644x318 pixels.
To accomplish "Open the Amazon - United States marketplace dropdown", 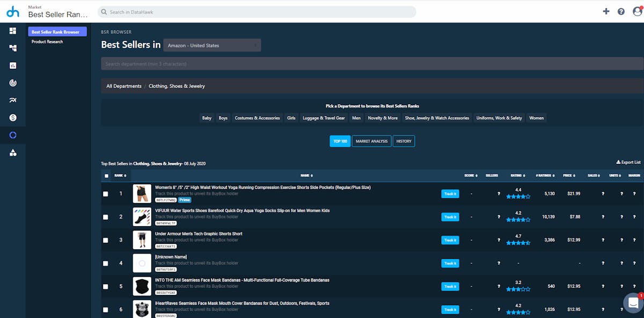I will point(212,45).
